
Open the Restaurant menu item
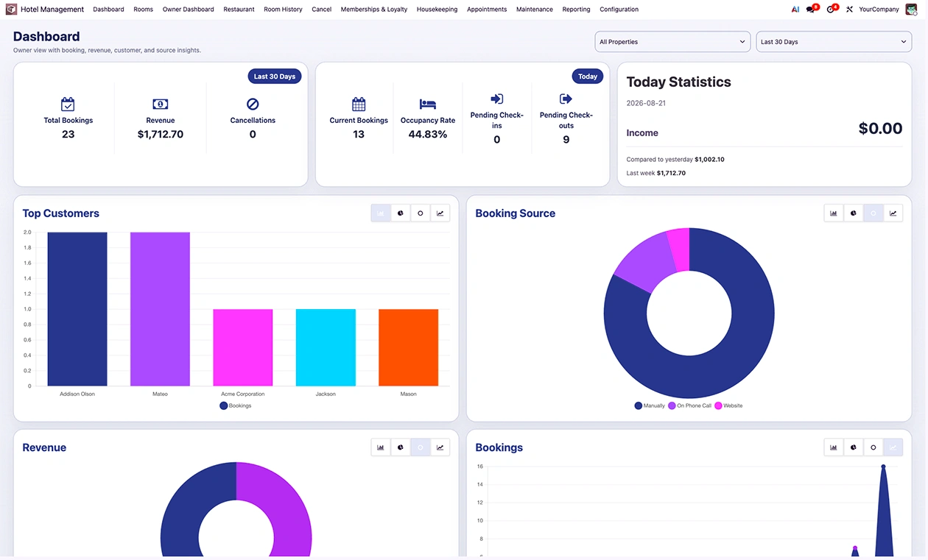tap(239, 10)
